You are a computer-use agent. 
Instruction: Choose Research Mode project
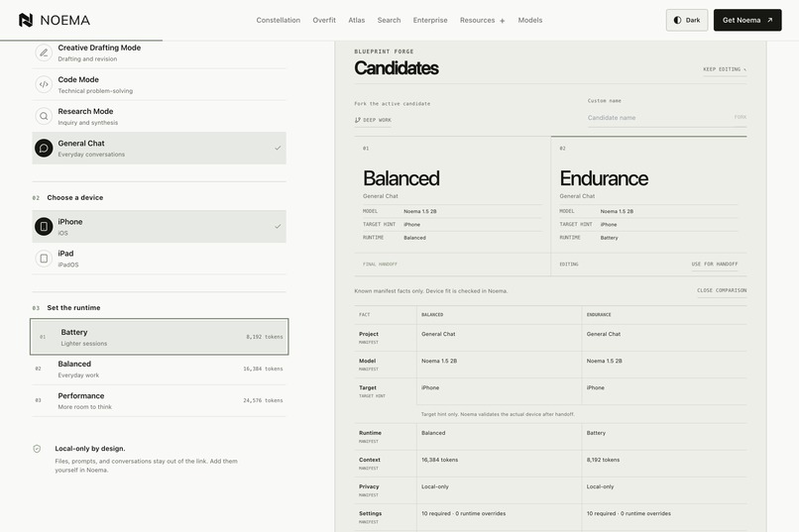coord(159,116)
